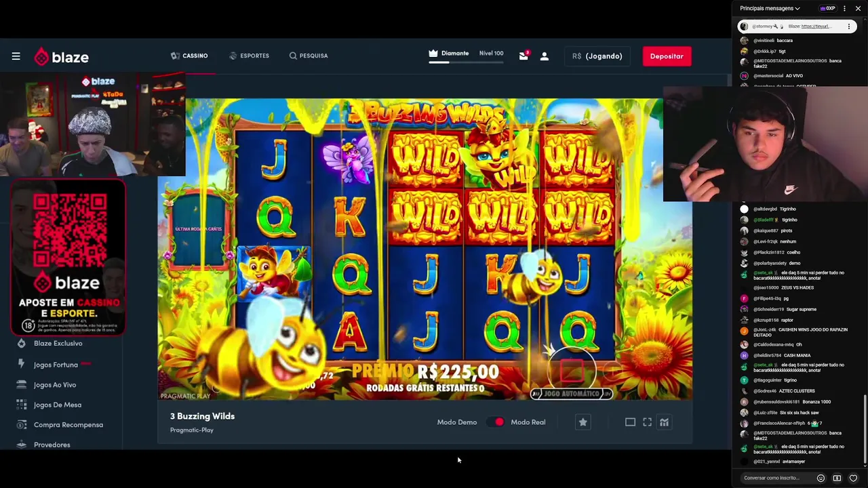Open the user profile icon

[x=544, y=56]
